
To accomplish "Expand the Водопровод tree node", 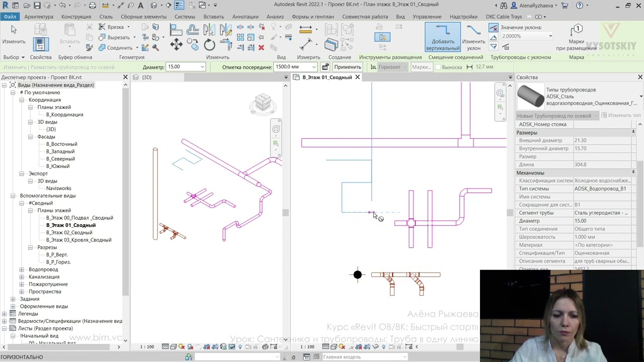I will [22, 269].
